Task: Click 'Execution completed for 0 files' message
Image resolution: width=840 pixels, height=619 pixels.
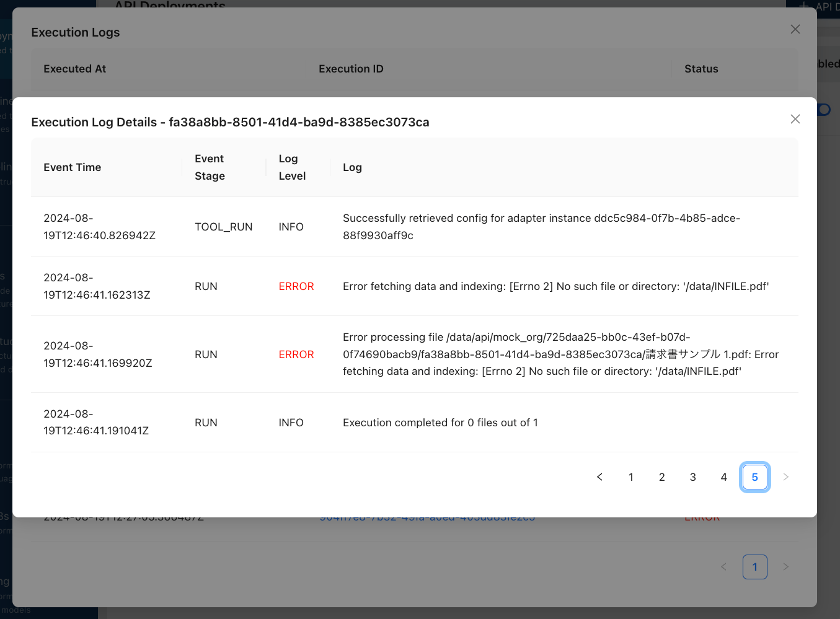Action: click(440, 423)
